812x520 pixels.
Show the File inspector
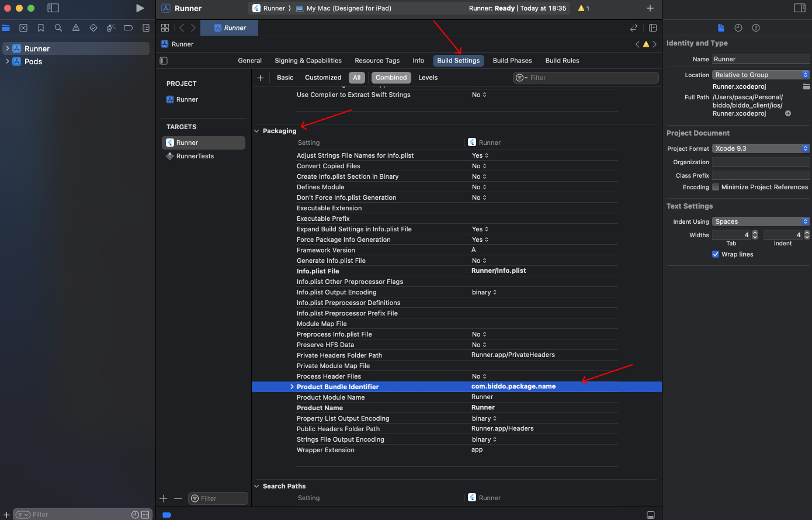(721, 27)
